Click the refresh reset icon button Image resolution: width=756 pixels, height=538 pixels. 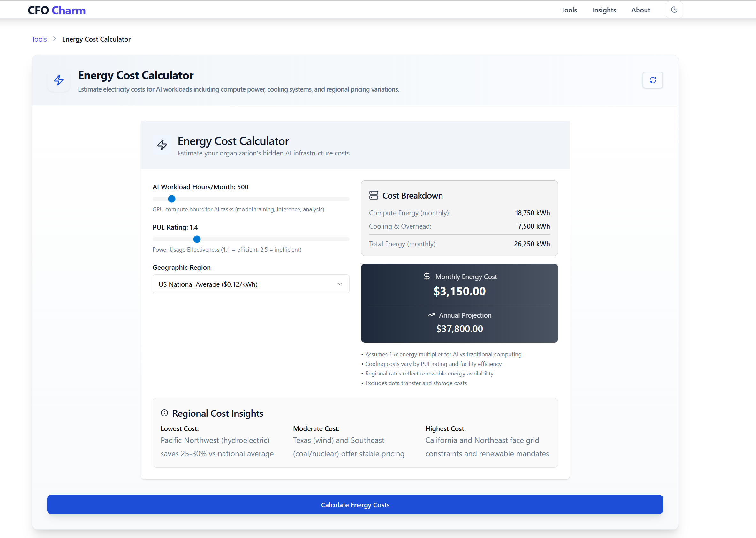(x=652, y=80)
